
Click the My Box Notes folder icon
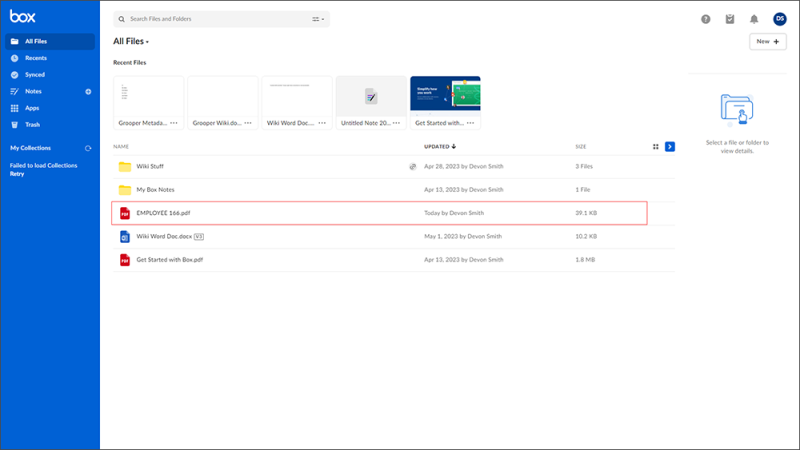124,190
